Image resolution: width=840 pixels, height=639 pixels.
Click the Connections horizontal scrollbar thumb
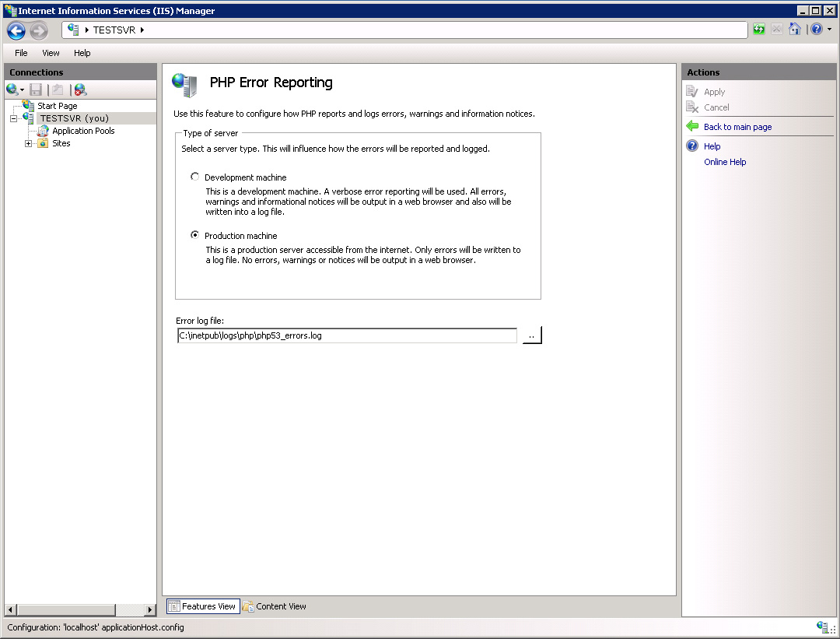click(66, 609)
